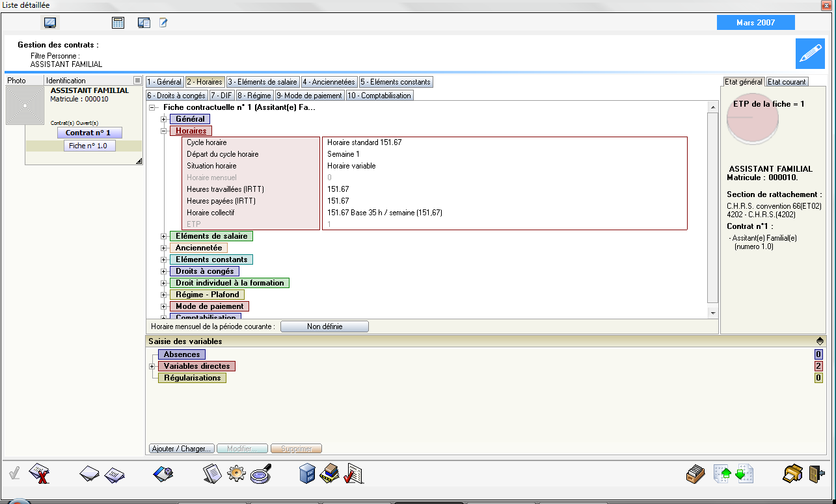Collapse the Fiche contractuelle n° 1 tree root
The image size is (836, 504).
coord(152,107)
